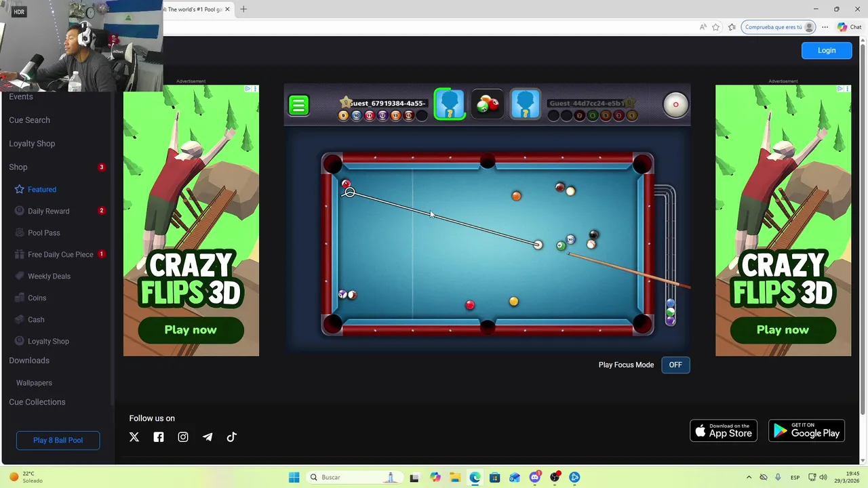Open the top-level Loyalty Shop item
The image size is (868, 488).
pos(32,144)
